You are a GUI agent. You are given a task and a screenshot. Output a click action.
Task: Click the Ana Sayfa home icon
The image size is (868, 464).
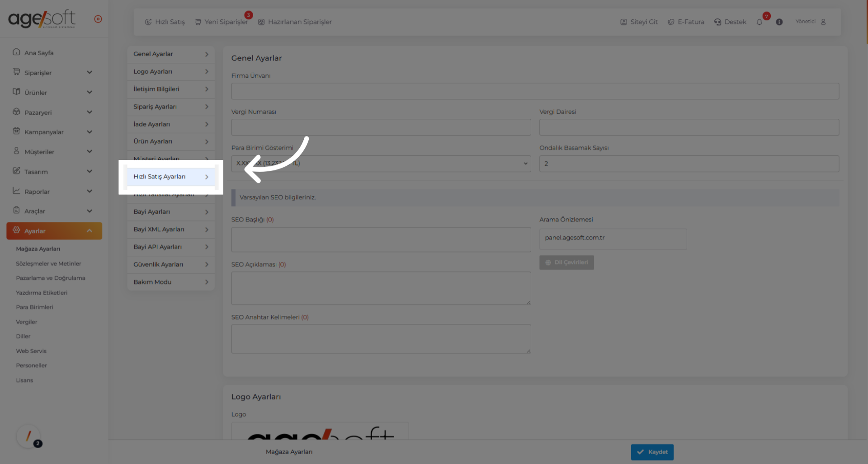(16, 52)
